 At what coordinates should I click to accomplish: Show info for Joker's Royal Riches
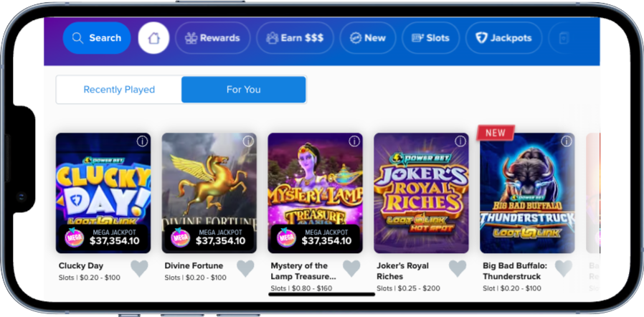click(x=460, y=141)
